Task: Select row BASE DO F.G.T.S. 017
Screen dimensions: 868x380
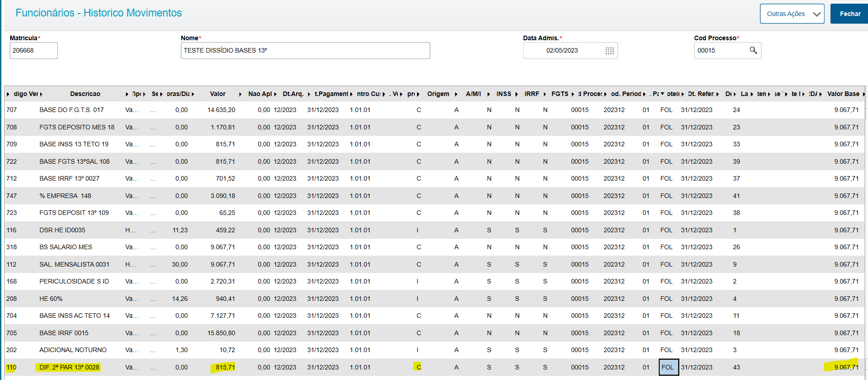Action: (434, 110)
